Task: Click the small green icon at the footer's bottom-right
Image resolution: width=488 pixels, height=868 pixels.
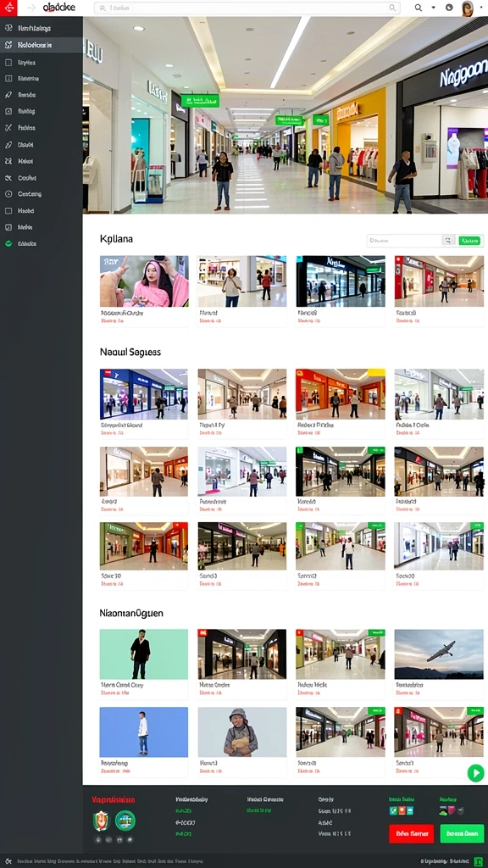Action: [x=478, y=861]
